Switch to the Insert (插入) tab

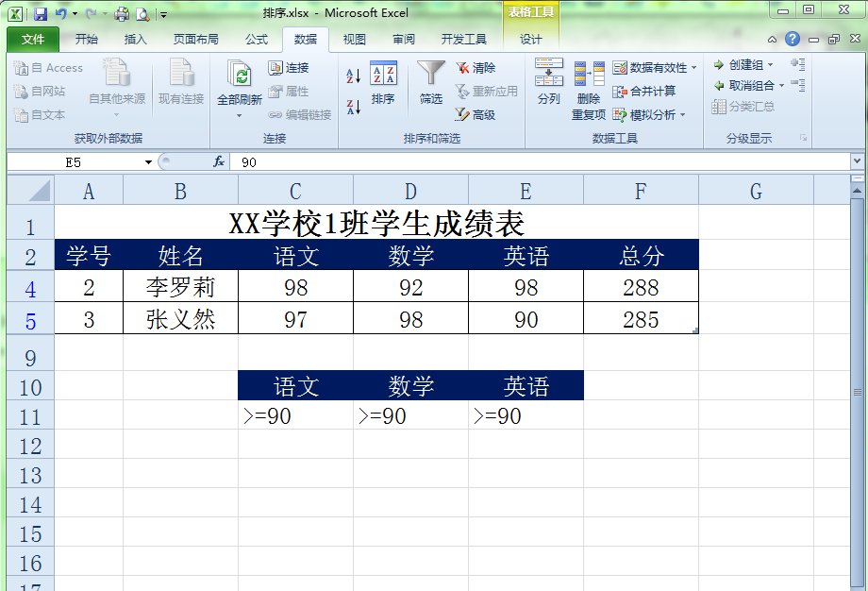[135, 39]
